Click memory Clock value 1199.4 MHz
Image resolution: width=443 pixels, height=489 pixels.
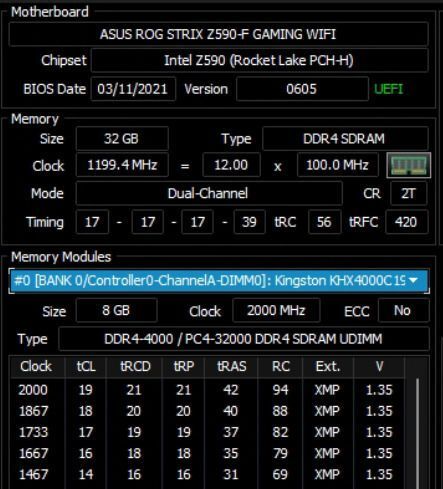click(122, 165)
